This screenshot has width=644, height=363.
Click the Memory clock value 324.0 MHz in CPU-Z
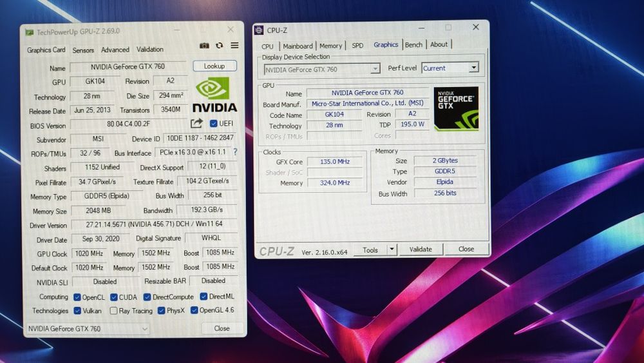335,182
